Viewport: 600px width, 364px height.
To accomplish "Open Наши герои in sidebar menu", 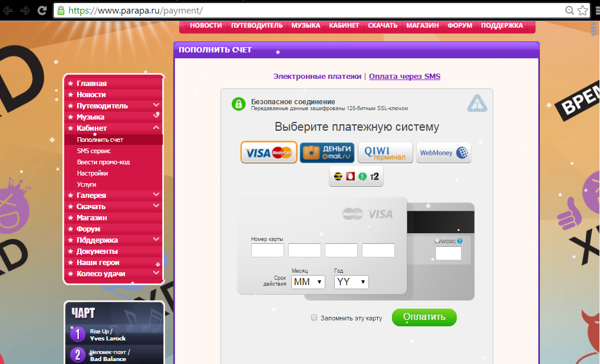I will [x=98, y=262].
